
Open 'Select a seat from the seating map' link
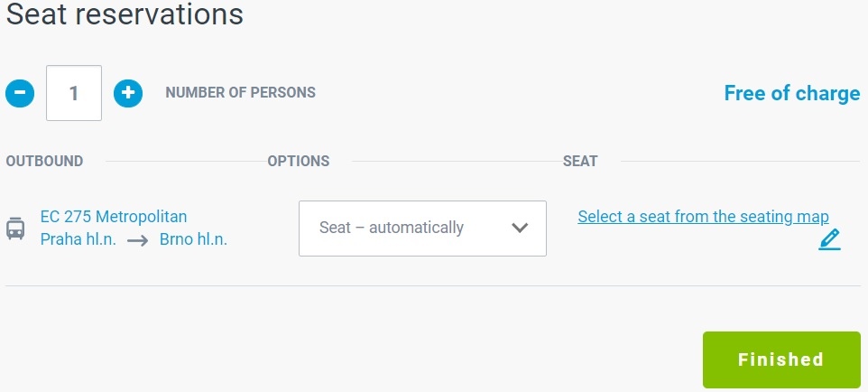point(703,216)
